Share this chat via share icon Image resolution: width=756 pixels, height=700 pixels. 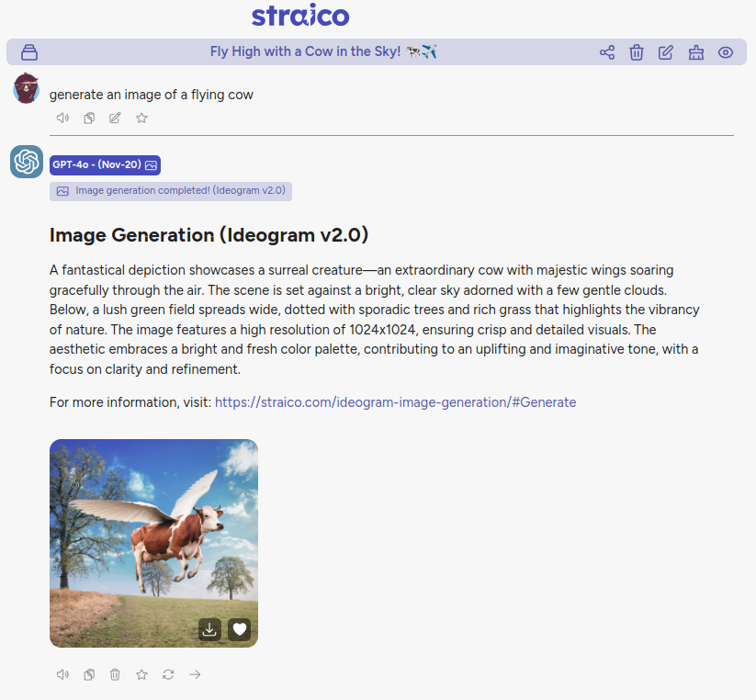[607, 52]
